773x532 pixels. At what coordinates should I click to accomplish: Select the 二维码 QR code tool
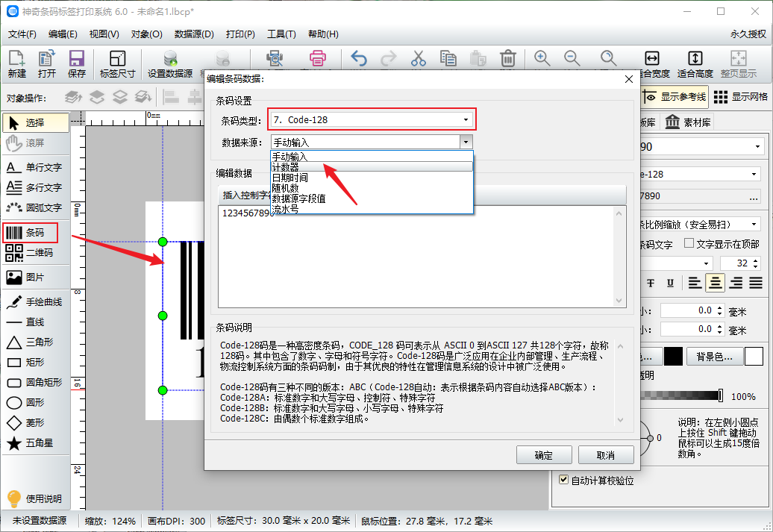36,252
